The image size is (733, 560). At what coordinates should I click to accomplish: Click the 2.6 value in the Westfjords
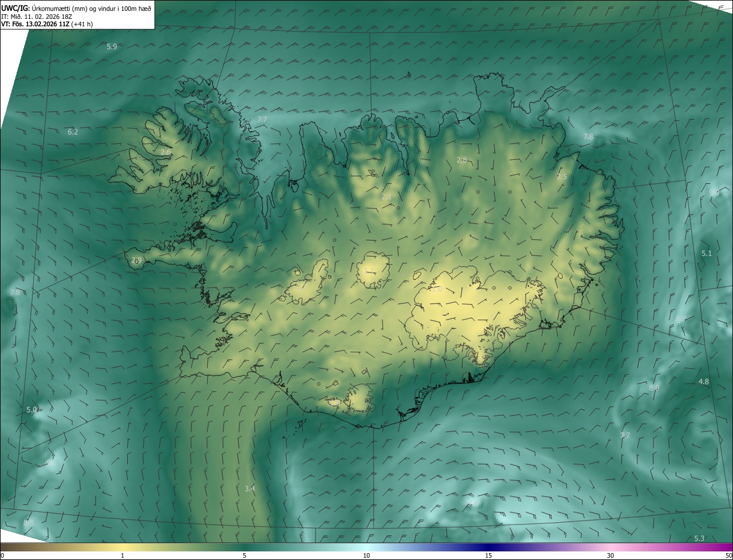pyautogui.click(x=165, y=152)
